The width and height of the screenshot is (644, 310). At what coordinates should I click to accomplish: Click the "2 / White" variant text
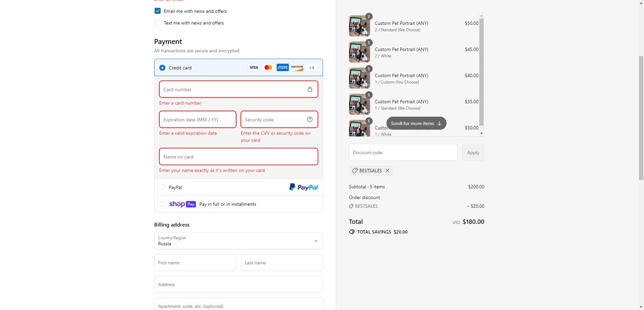(383, 56)
